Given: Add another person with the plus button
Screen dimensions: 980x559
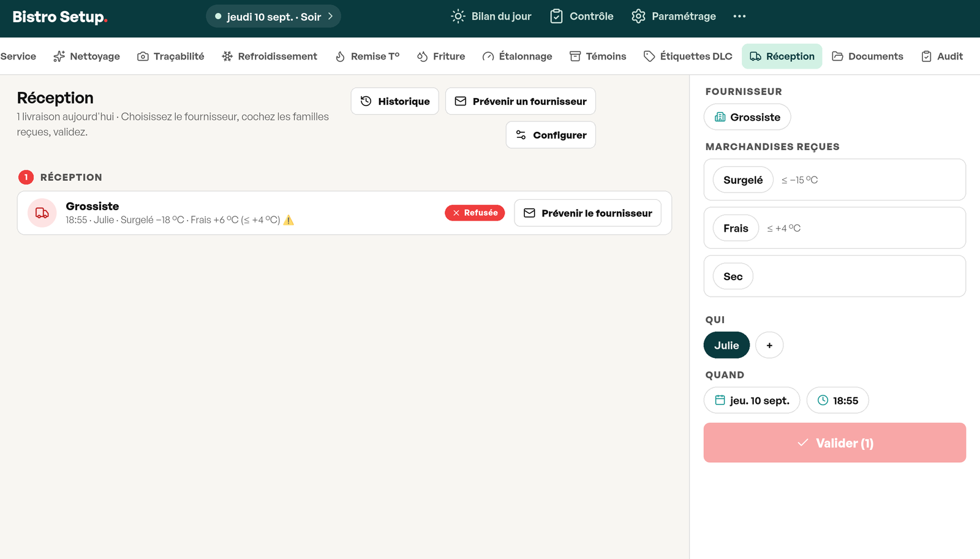Looking at the screenshot, I should 769,345.
